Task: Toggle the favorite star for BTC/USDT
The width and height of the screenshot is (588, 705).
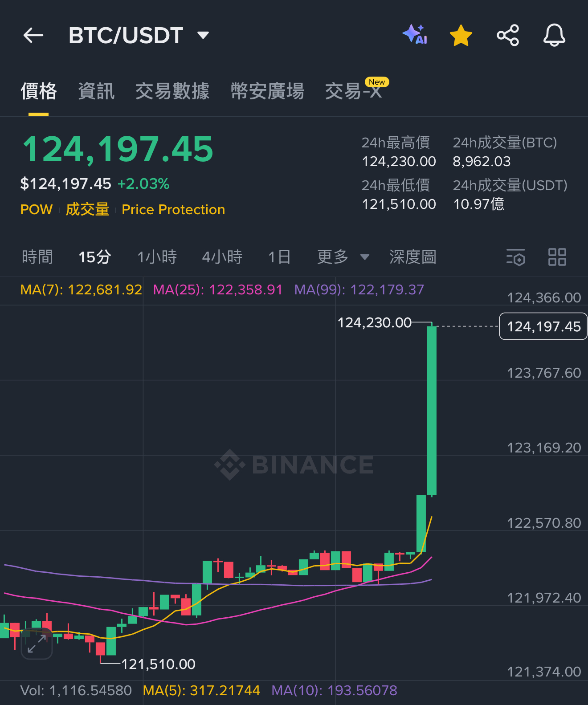Action: click(x=461, y=36)
